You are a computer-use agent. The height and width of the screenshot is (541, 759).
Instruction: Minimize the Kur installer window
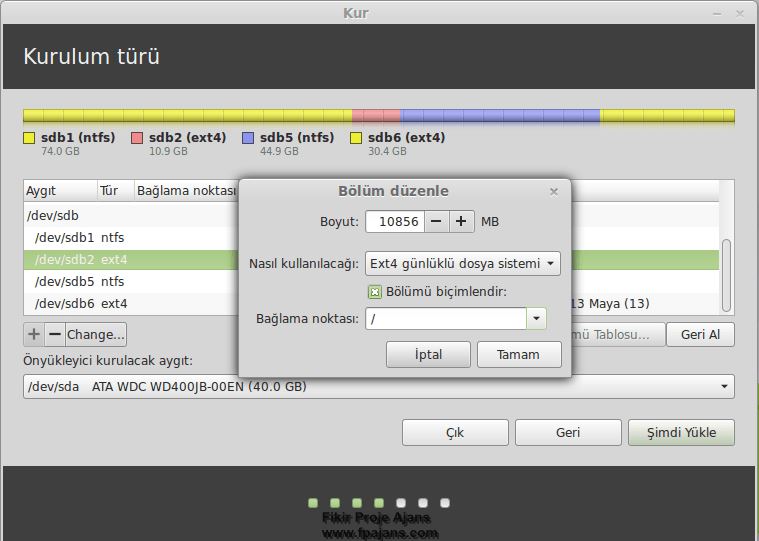[717, 14]
